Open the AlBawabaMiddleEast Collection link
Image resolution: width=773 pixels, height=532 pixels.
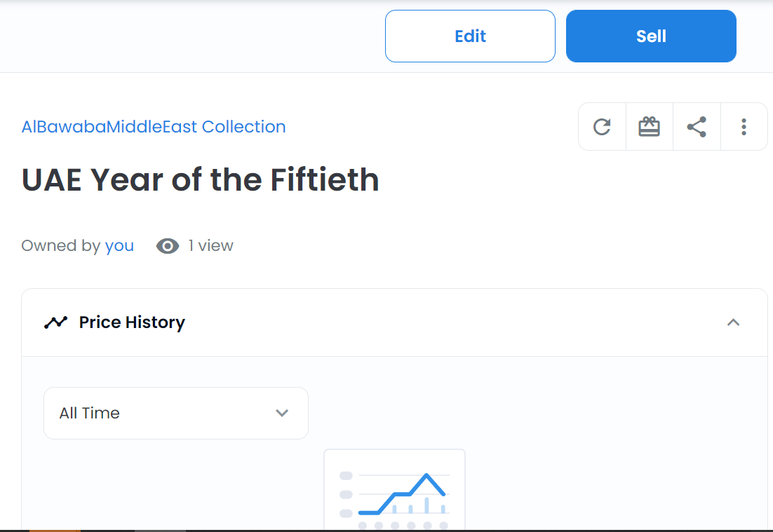click(154, 127)
